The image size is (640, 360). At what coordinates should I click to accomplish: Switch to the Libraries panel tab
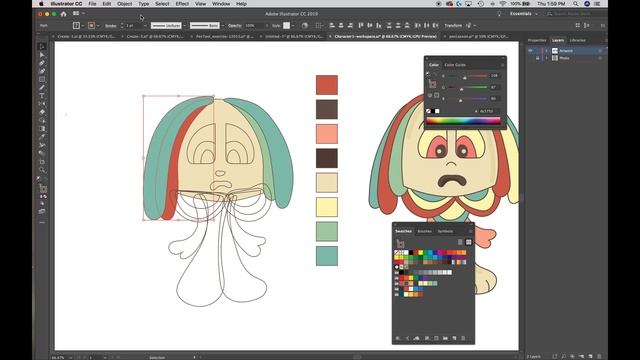(578, 40)
